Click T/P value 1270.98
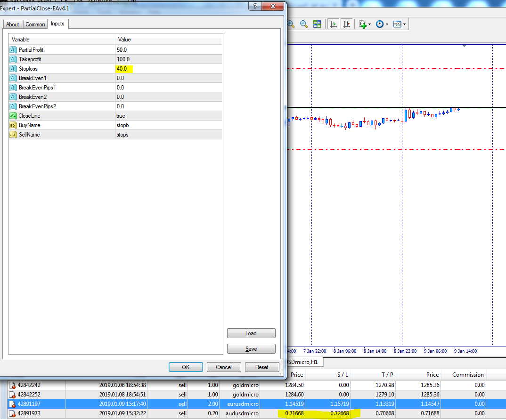This screenshot has width=506, height=420. coord(384,385)
